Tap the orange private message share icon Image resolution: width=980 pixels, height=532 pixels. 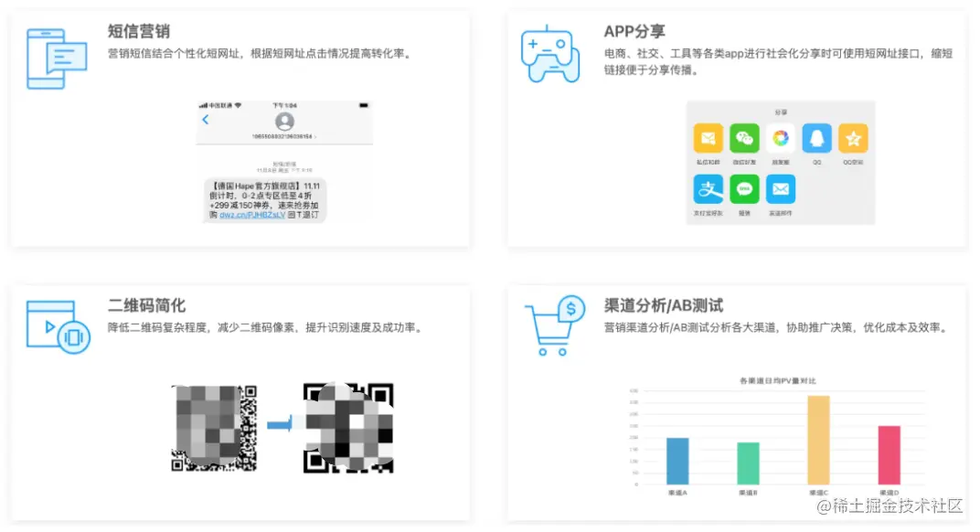(x=708, y=138)
